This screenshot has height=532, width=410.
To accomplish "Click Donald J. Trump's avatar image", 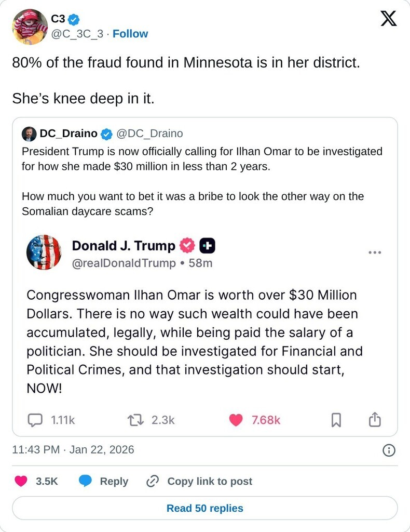I will point(44,252).
